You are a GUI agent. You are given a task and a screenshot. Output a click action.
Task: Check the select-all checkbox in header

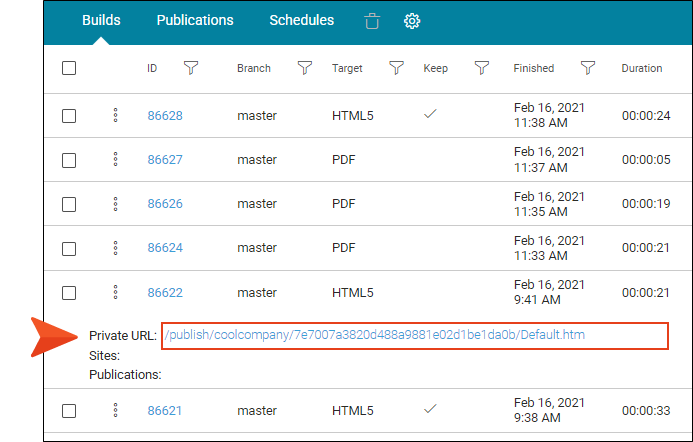[69, 69]
